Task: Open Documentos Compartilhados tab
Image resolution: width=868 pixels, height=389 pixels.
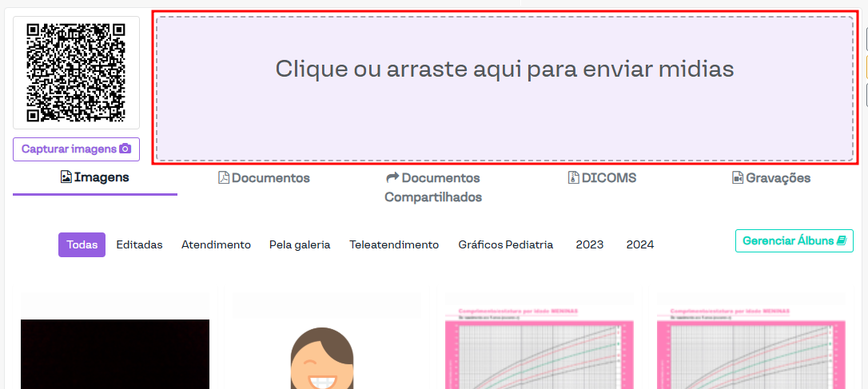Action: 433,187
